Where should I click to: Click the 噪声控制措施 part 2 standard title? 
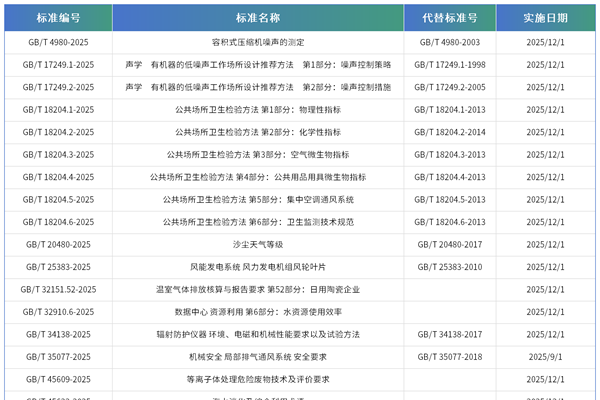[x=258, y=88]
